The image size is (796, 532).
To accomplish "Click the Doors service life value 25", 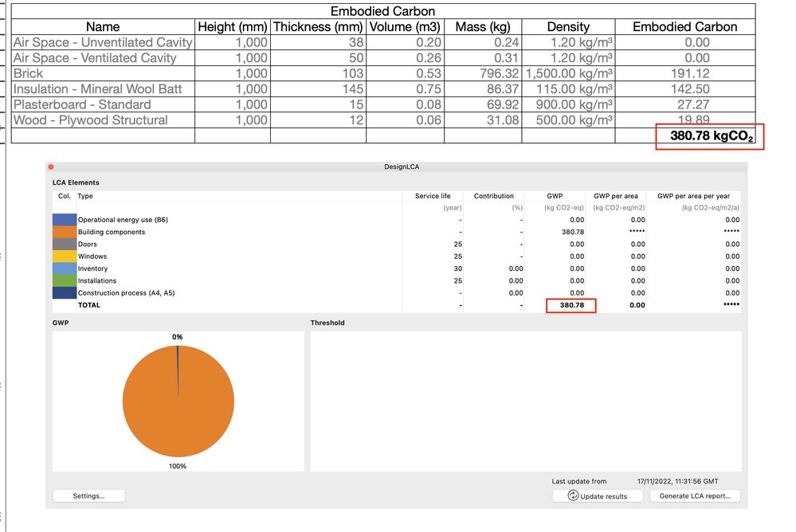I will pyautogui.click(x=458, y=244).
